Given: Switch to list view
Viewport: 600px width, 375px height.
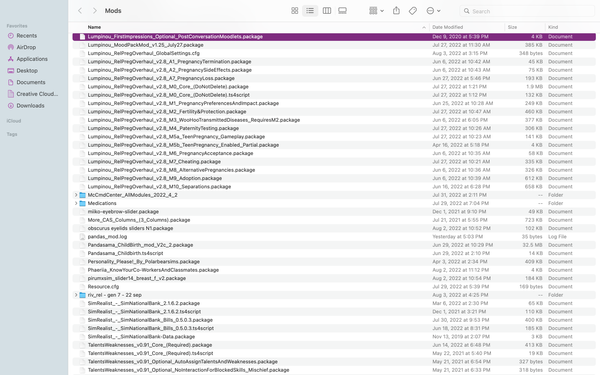Looking at the screenshot, I should 310,11.
